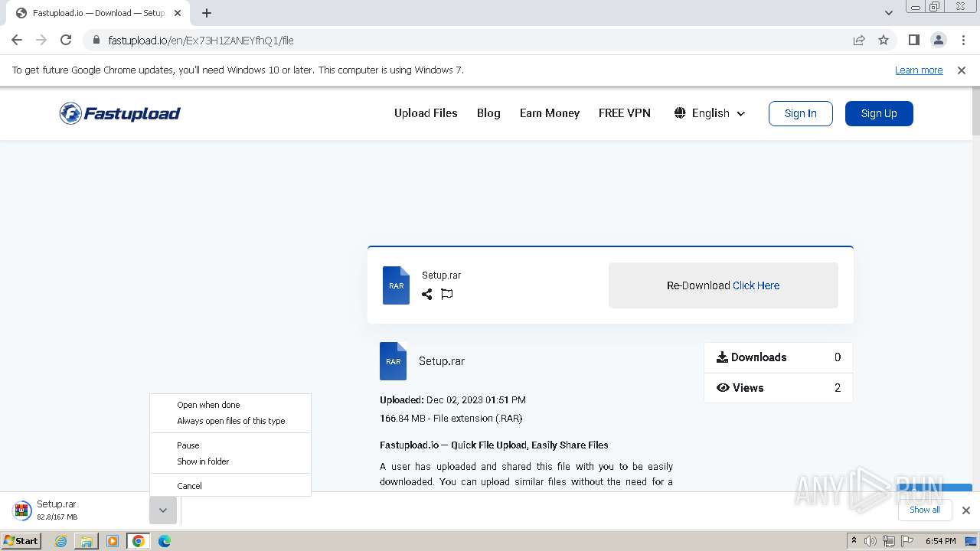The width and height of the screenshot is (980, 551).
Task: Show hidden tray icons arrow
Action: (854, 541)
